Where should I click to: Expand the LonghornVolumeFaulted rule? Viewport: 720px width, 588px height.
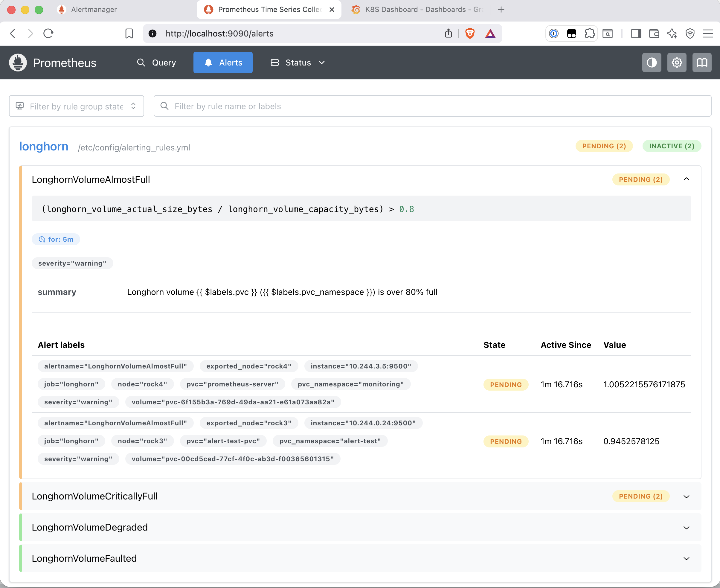click(687, 558)
